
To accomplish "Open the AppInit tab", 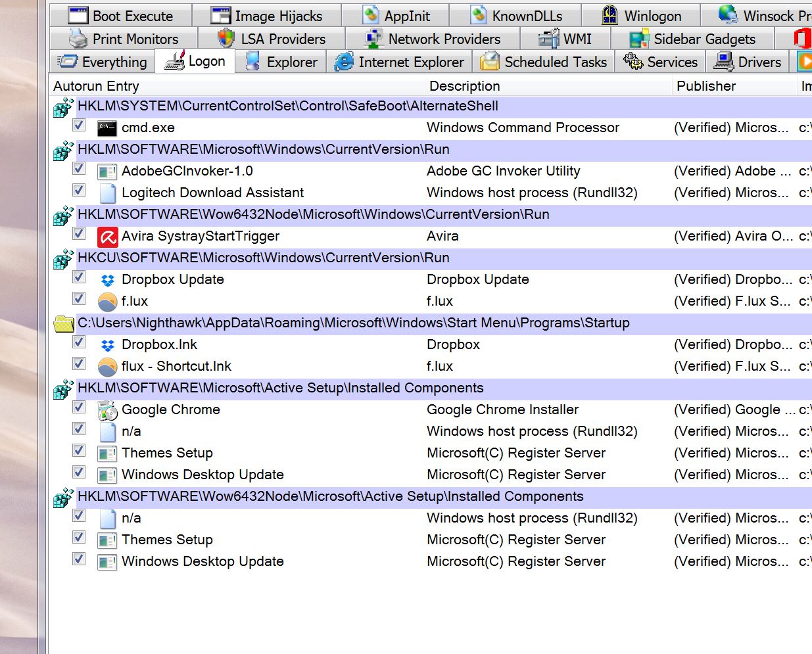I will (x=396, y=15).
